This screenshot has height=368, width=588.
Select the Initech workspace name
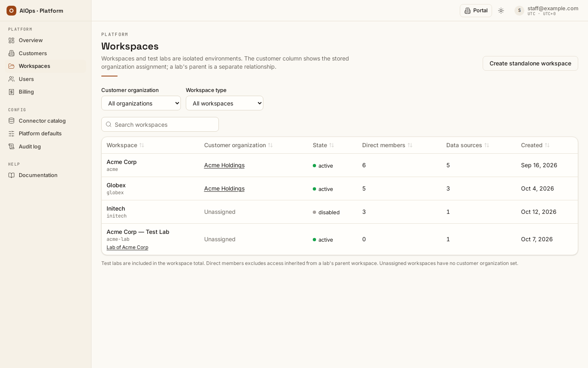pos(116,209)
